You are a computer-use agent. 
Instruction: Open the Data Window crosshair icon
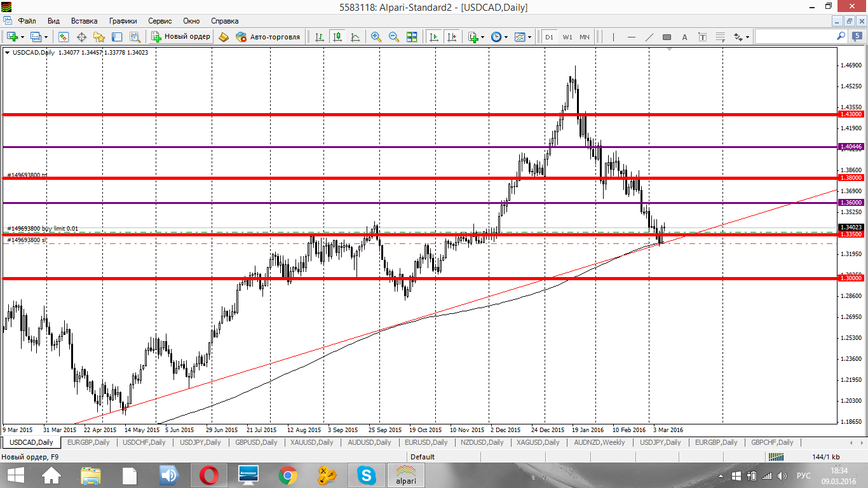[x=81, y=37]
